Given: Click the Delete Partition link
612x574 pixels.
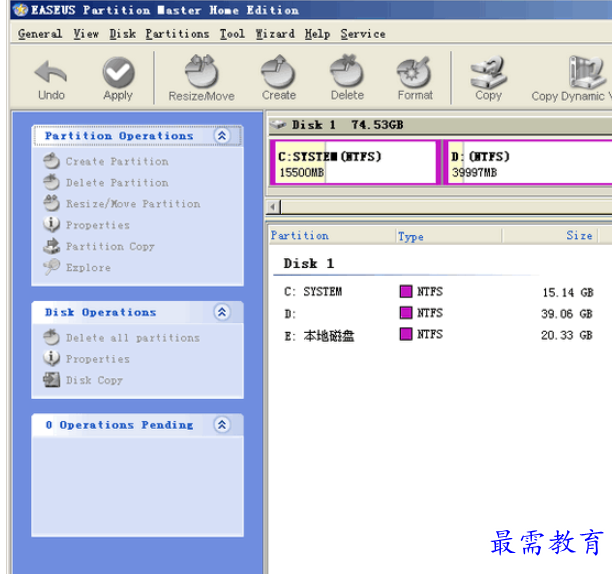Looking at the screenshot, I should pos(117,183).
